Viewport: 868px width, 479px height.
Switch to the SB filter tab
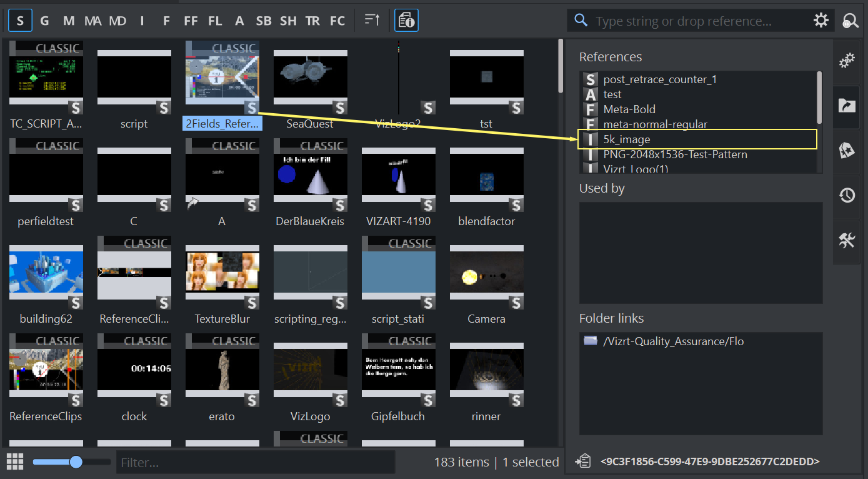pyautogui.click(x=264, y=21)
